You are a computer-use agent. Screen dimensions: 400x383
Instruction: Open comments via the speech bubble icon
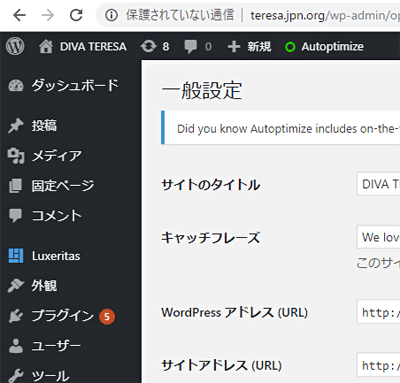click(x=191, y=47)
